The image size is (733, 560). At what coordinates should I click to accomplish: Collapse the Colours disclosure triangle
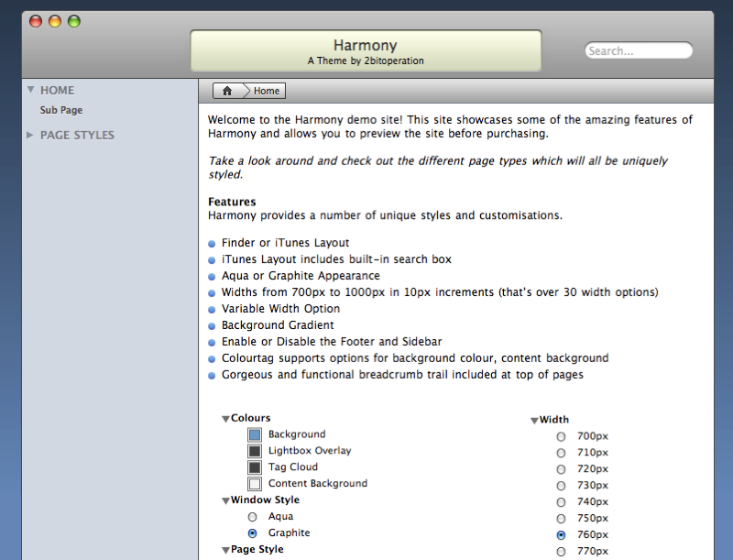225,419
